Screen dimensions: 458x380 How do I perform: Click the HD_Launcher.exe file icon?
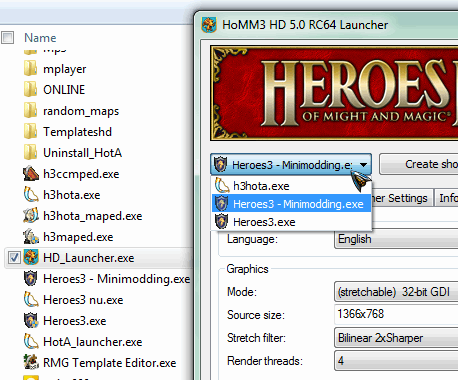click(31, 258)
